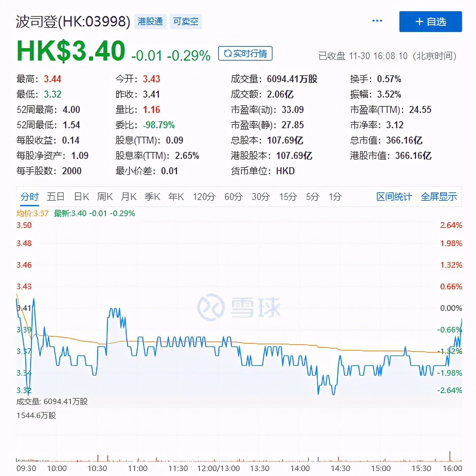The height and width of the screenshot is (476, 476).
Task: Refresh quotes via 实时行情 icon
Action: coord(245,53)
